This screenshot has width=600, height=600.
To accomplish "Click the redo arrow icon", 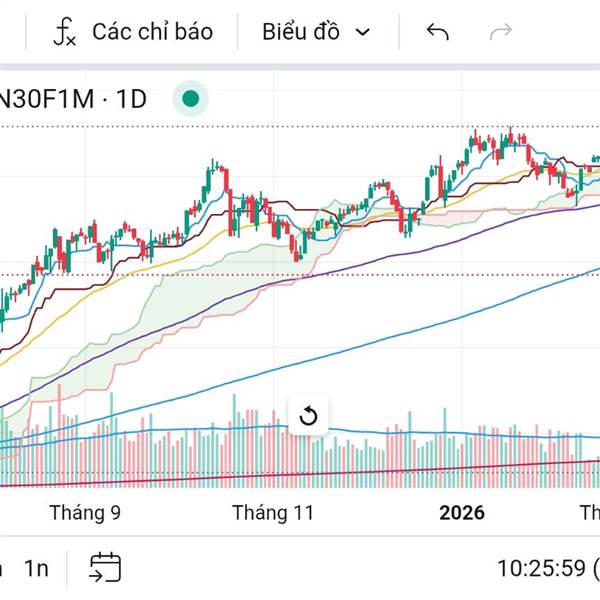I will 500,32.
